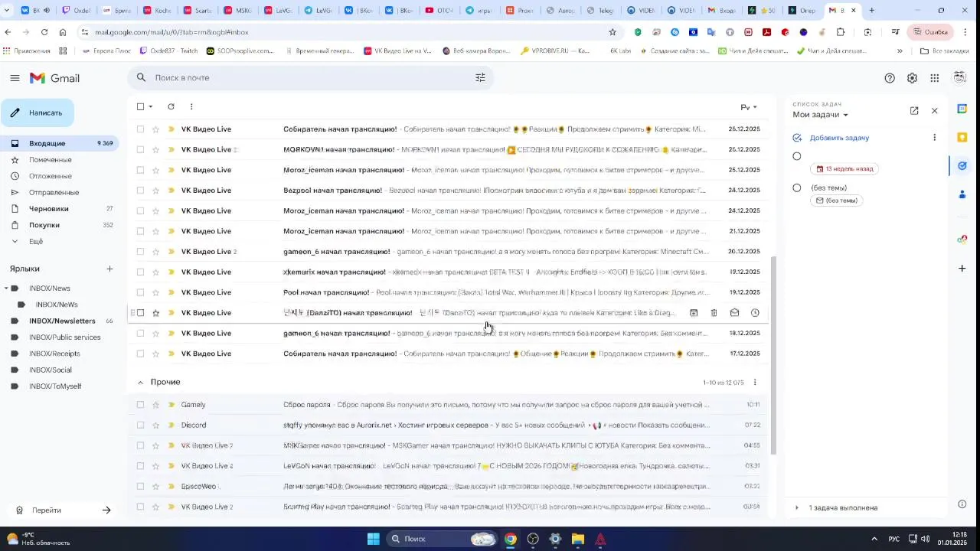
Task: Open Google Keep side panel icon
Action: click(962, 137)
